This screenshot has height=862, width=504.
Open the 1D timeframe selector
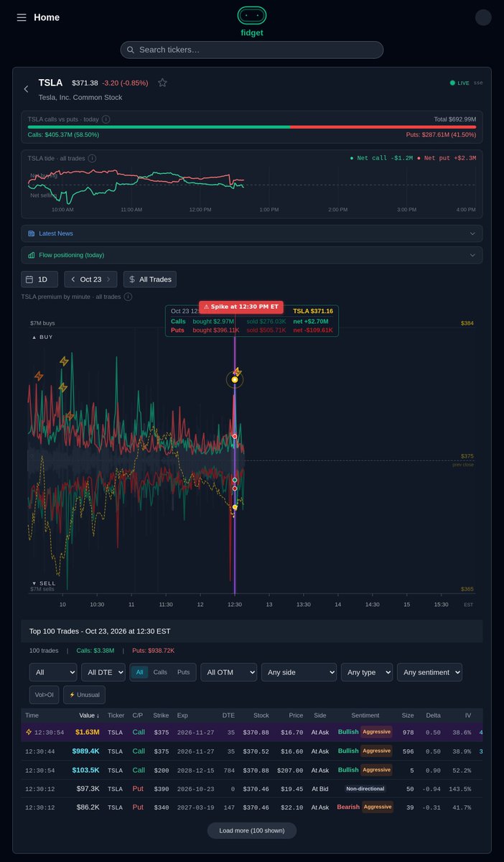coord(39,279)
